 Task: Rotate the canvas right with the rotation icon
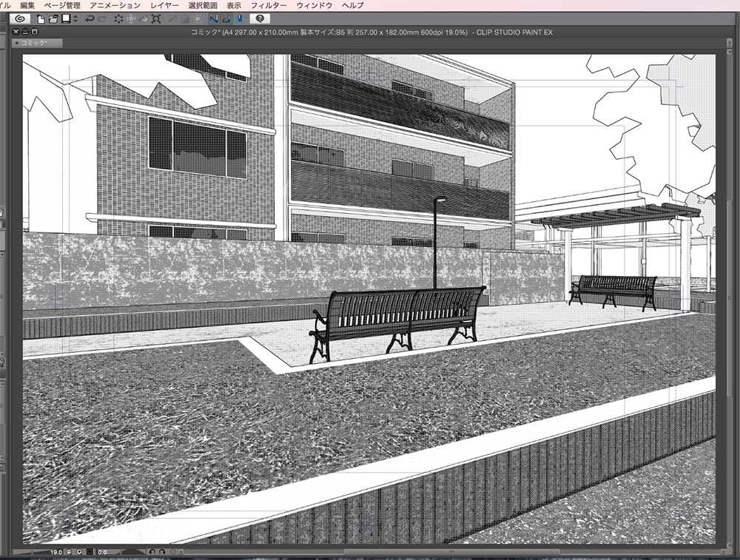pyautogui.click(x=164, y=551)
